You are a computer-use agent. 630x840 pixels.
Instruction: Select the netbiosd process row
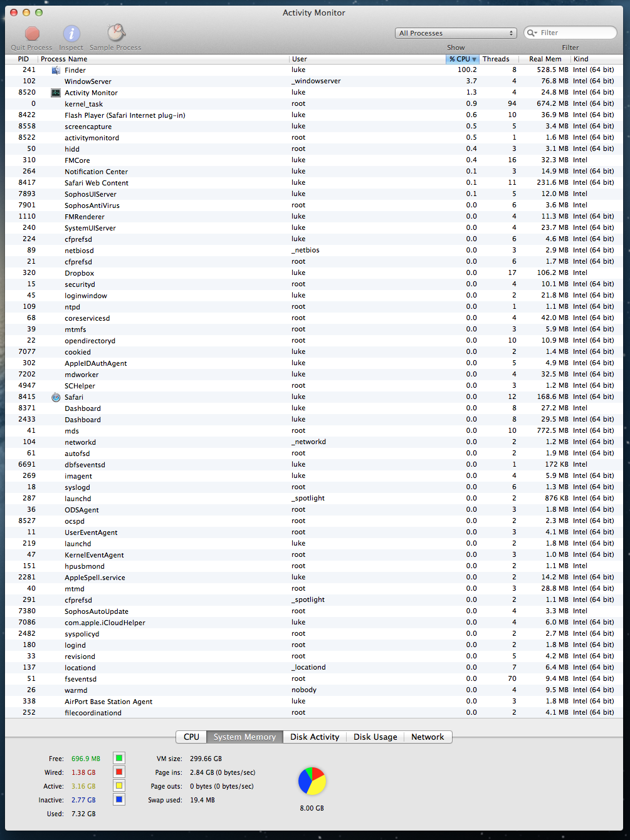[x=315, y=251]
